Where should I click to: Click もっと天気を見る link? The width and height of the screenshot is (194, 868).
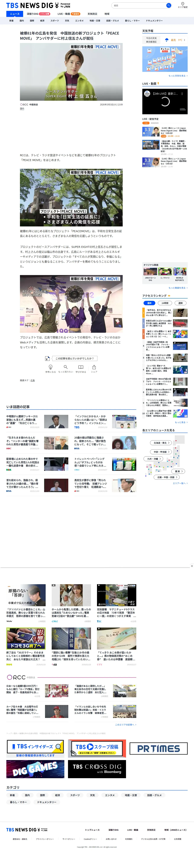point(178,76)
